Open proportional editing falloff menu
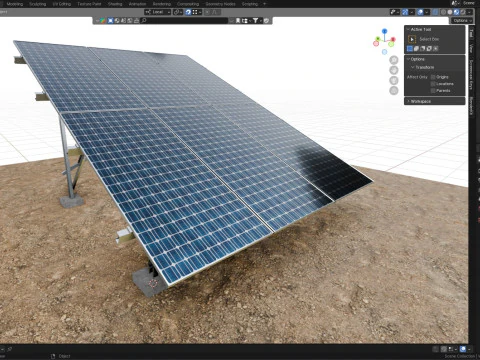 coord(215,12)
